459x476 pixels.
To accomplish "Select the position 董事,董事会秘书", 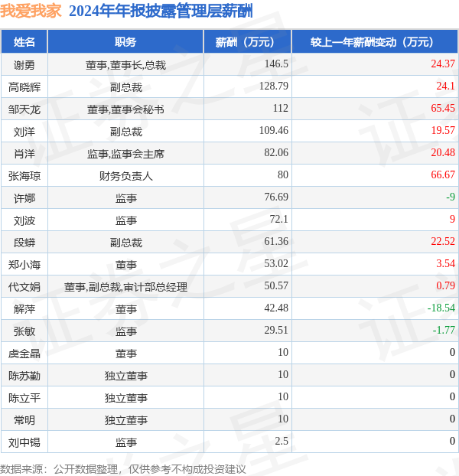I will pyautogui.click(x=125, y=109).
